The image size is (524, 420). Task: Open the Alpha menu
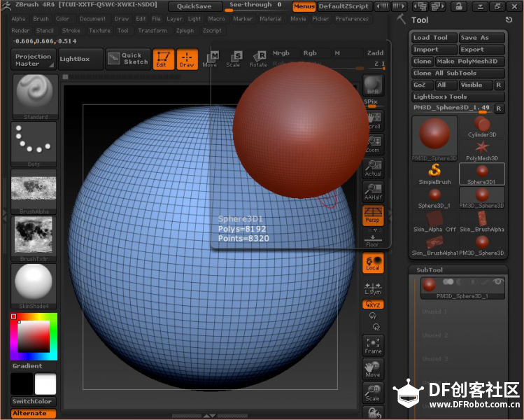(x=18, y=19)
